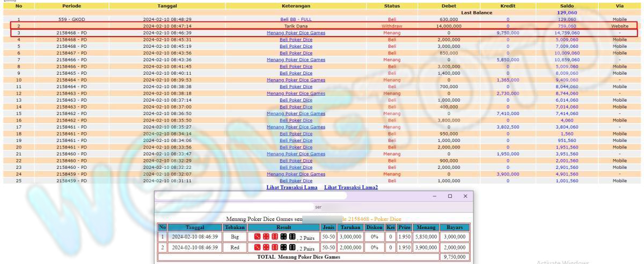Image resolution: width=644 pixels, height=264 pixels.
Task: Minimize the Poker Dice popup window
Action: 435,196
